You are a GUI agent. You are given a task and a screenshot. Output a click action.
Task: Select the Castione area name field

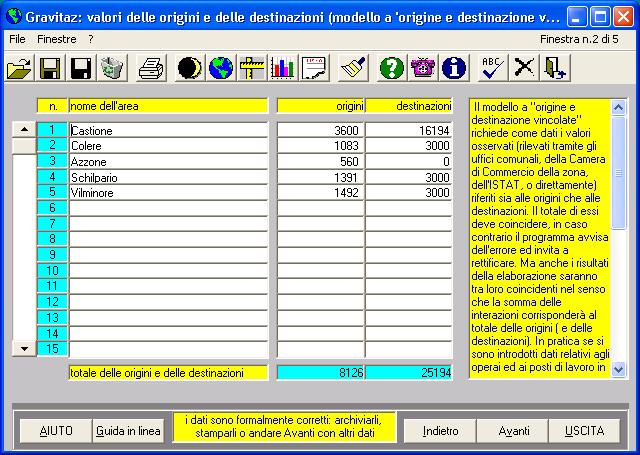point(168,130)
